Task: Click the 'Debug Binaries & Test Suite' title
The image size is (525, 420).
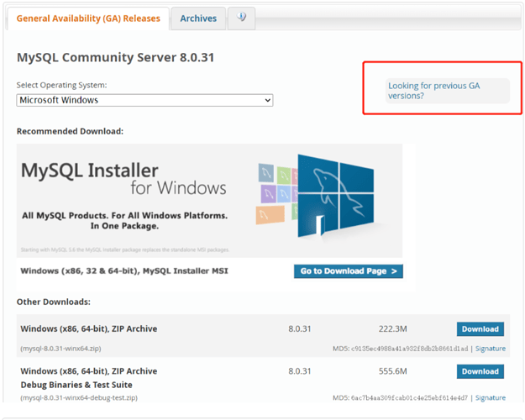Action: (76, 385)
